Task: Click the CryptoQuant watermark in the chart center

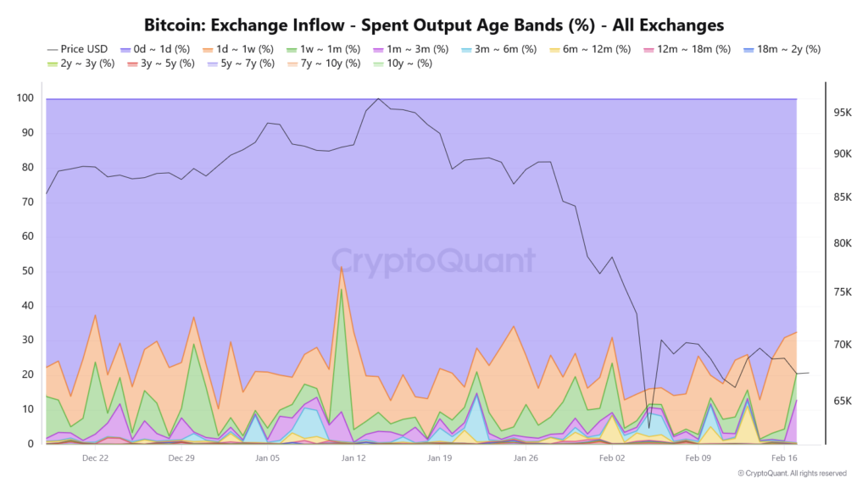Action: tap(432, 260)
